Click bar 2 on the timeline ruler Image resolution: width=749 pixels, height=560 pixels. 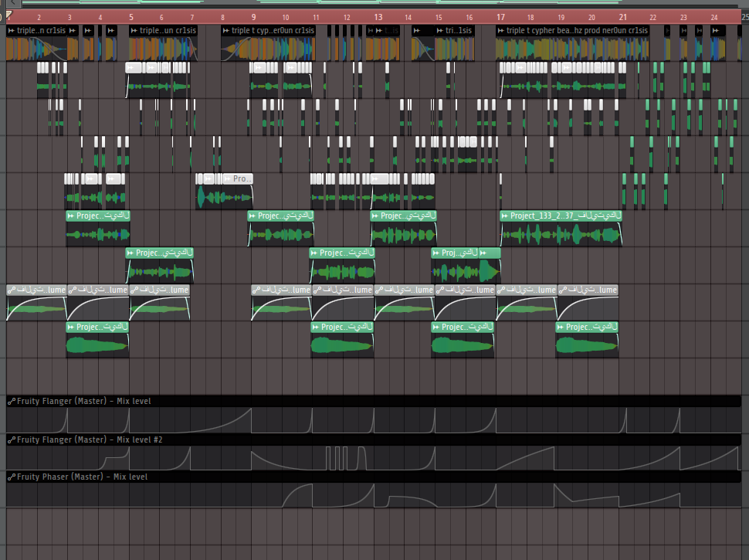pyautogui.click(x=39, y=18)
